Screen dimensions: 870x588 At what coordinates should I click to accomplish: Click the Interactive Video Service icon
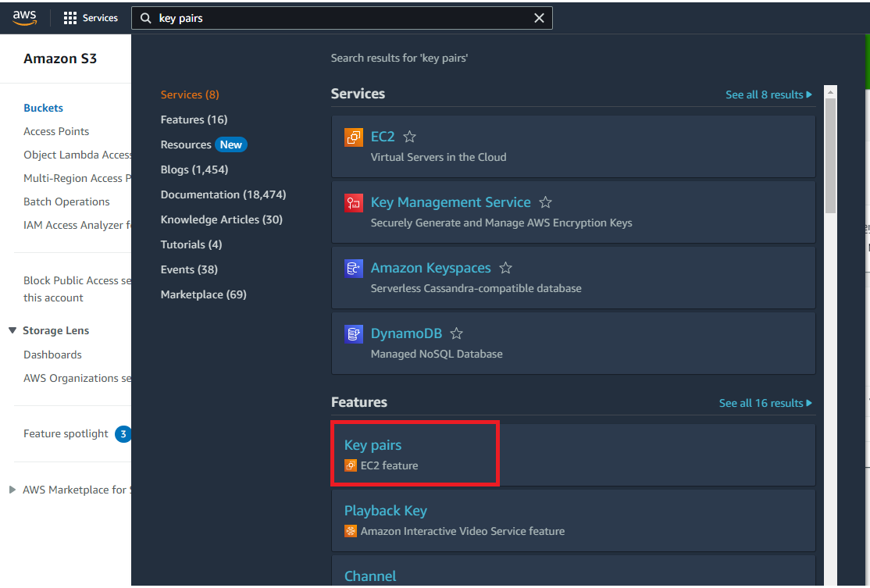tap(351, 531)
